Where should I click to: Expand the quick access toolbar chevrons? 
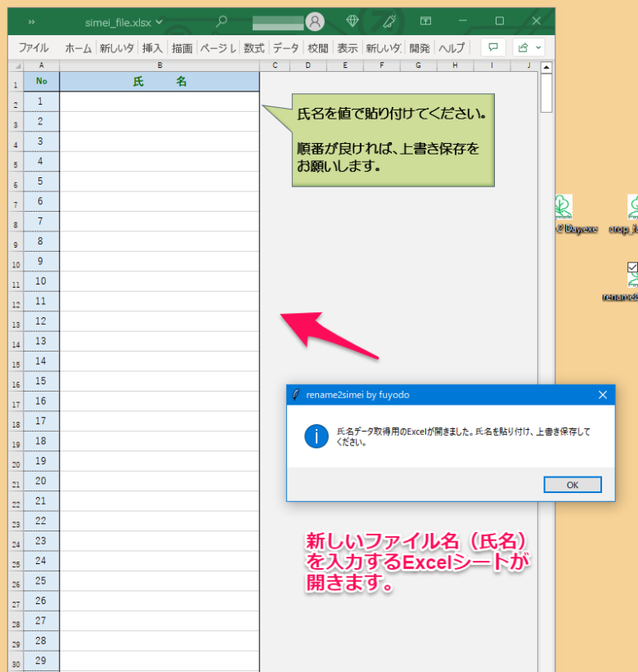click(x=32, y=21)
